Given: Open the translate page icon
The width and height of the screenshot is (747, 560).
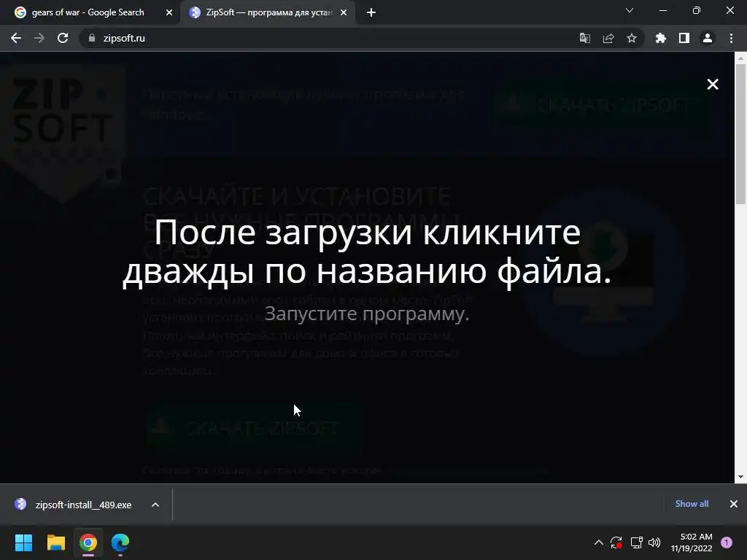Looking at the screenshot, I should click(x=584, y=38).
